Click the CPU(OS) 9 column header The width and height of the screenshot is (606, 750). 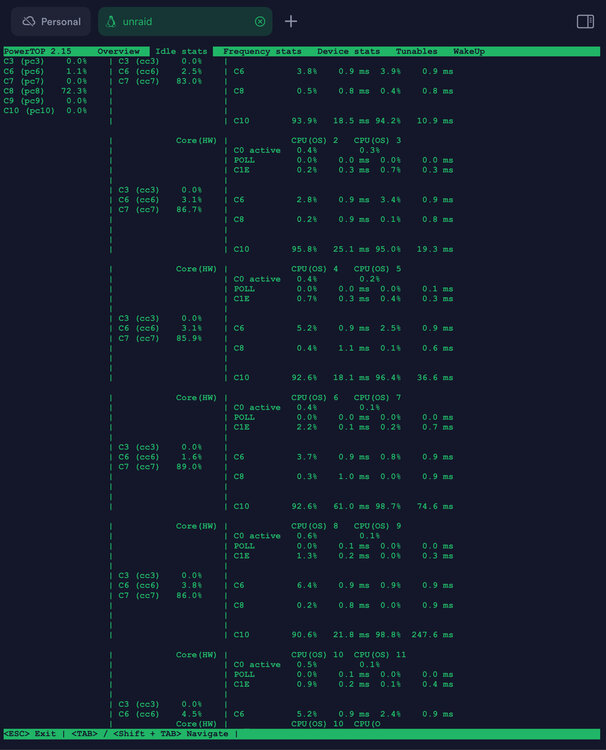377,526
